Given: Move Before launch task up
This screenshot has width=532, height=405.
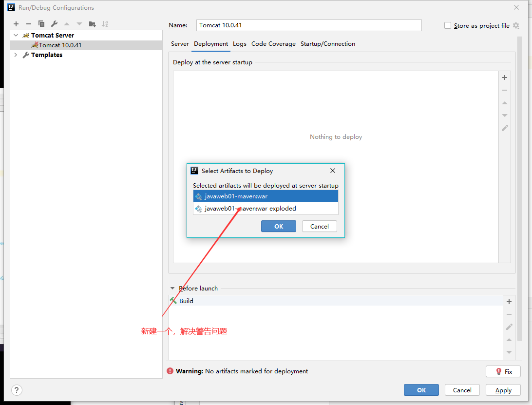Looking at the screenshot, I should tap(509, 340).
